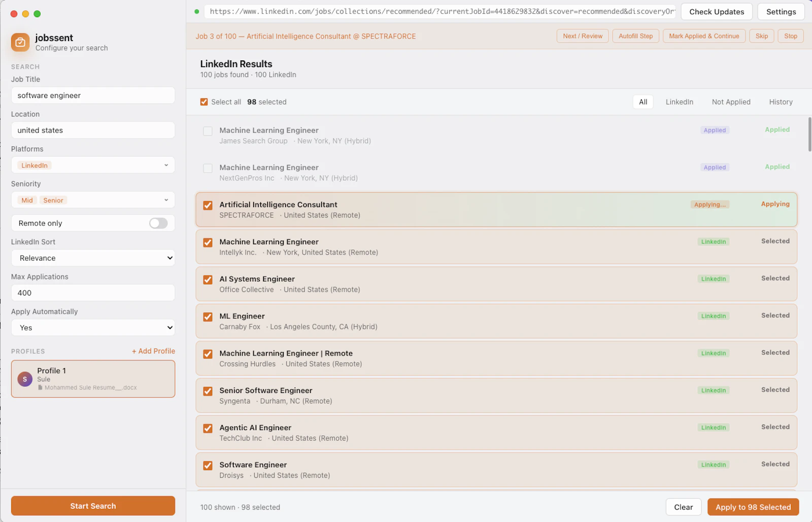
Task: Open Apply Automatically Yes dropdown
Action: [x=93, y=328]
